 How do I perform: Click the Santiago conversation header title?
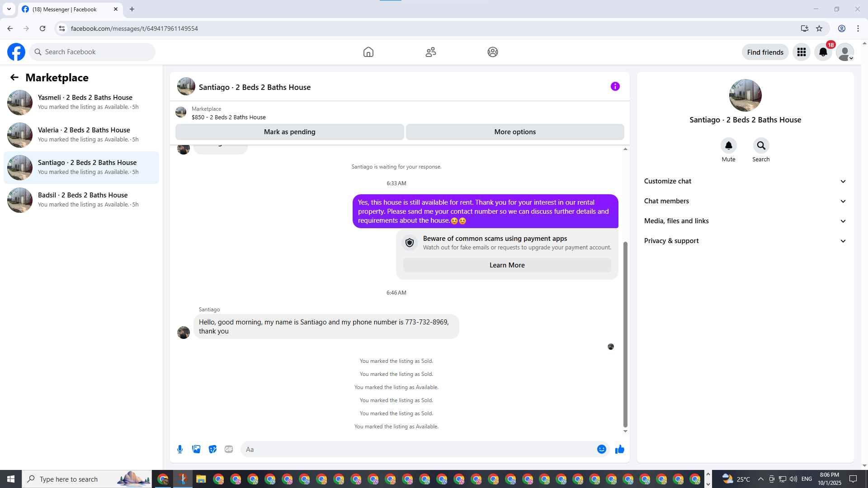[x=255, y=87]
